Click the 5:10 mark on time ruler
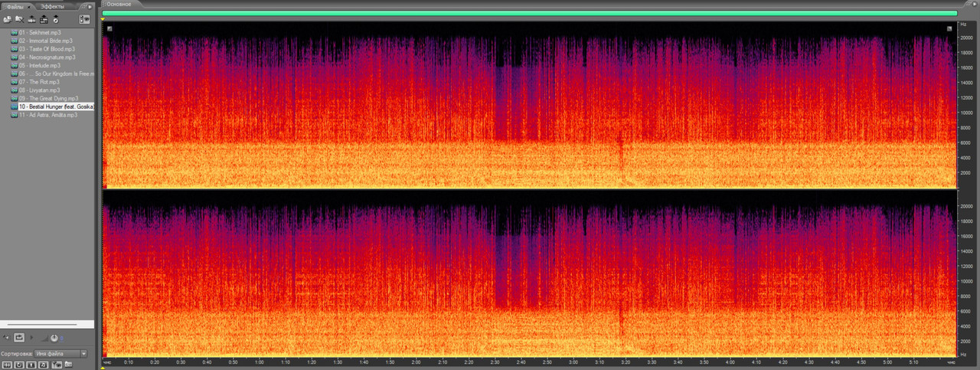Image resolution: width=980 pixels, height=370 pixels. point(913,361)
